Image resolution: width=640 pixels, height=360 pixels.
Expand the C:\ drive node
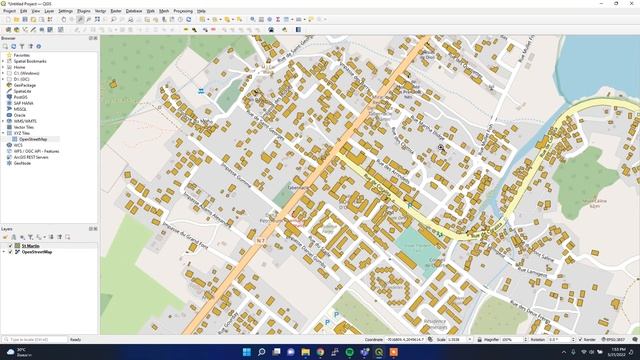pyautogui.click(x=3, y=73)
